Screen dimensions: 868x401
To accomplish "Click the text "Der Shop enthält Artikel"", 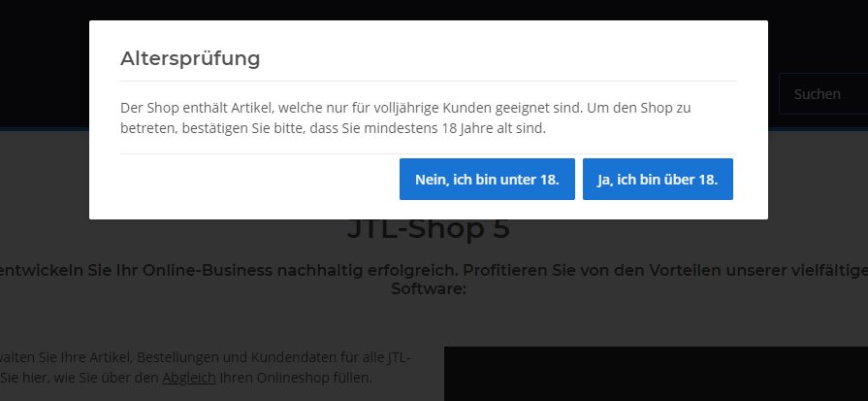I will click(195, 108).
